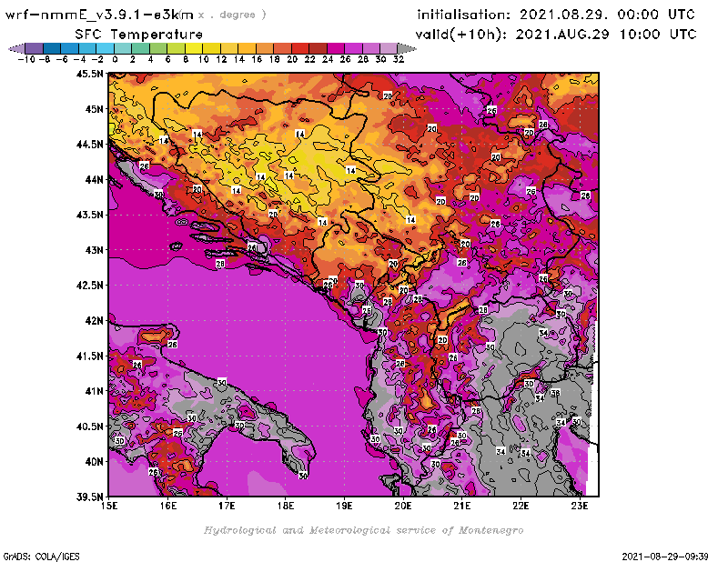Select the '40N' latitude label
Viewport: 728px width, 562px height.
95,462
